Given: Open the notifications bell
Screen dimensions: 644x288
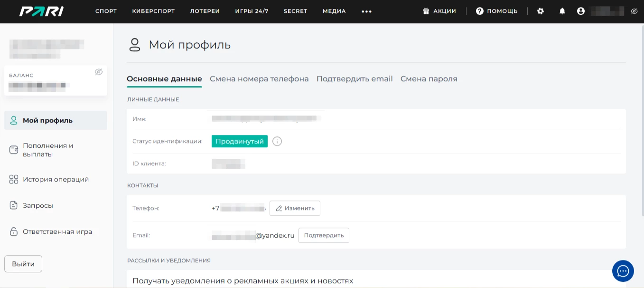Looking at the screenshot, I should click(x=562, y=11).
